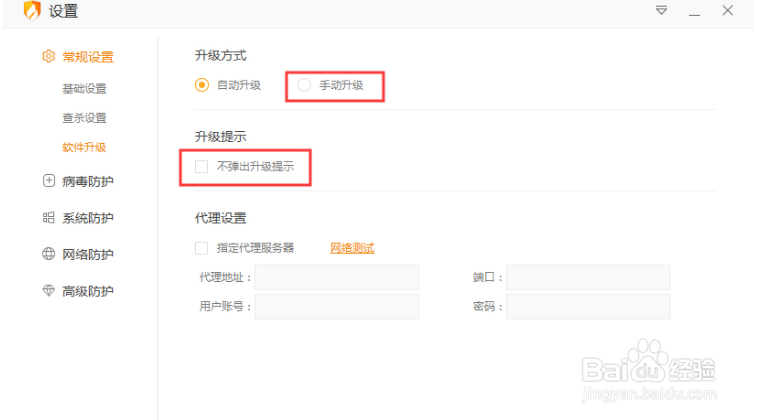Select the 手动升级 radio button
The width and height of the screenshot is (759, 420).
[304, 86]
